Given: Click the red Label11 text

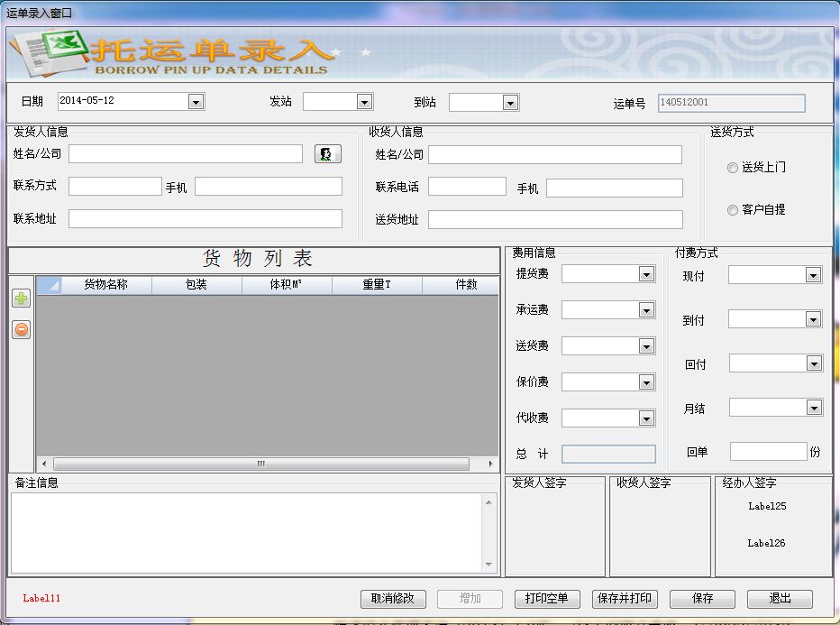Looking at the screenshot, I should [41, 598].
